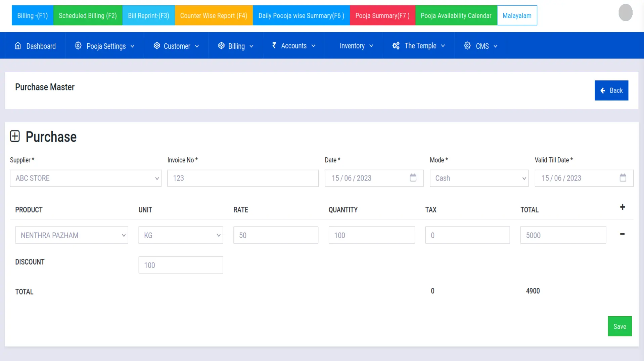The height and width of the screenshot is (361, 644).
Task: Expand the Pooja Settings chevron
Action: click(132, 46)
